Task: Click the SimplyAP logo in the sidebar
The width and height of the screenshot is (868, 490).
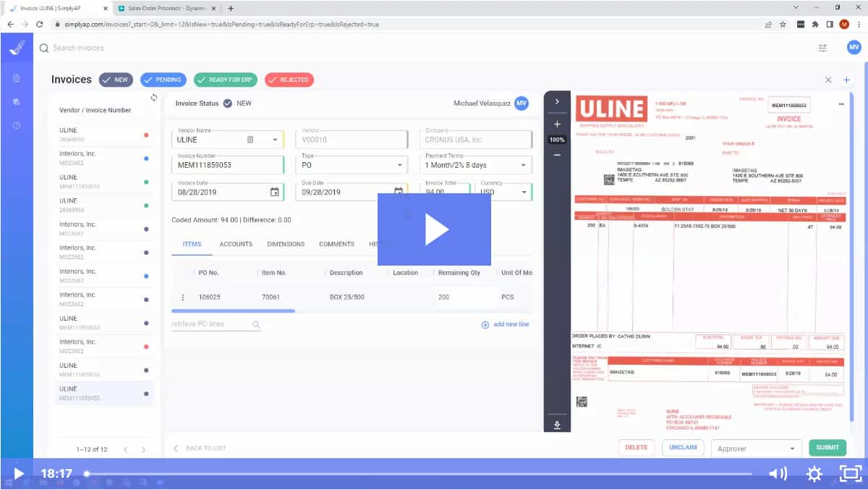Action: click(17, 48)
